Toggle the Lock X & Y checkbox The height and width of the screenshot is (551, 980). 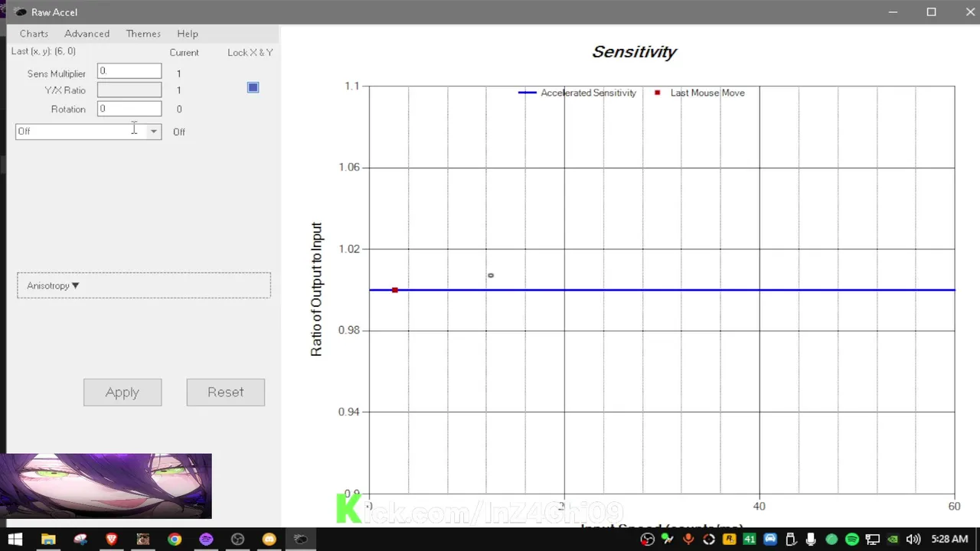coord(253,87)
